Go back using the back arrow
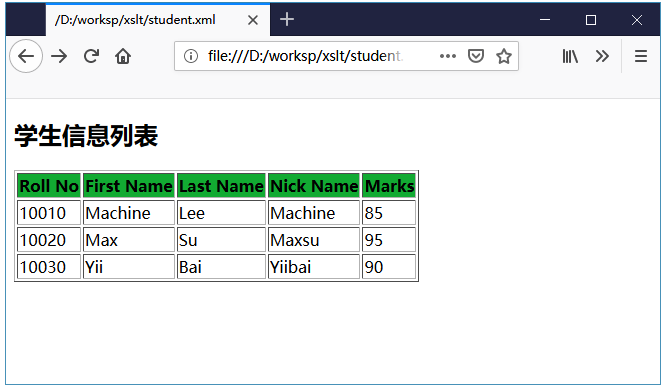 point(26,56)
